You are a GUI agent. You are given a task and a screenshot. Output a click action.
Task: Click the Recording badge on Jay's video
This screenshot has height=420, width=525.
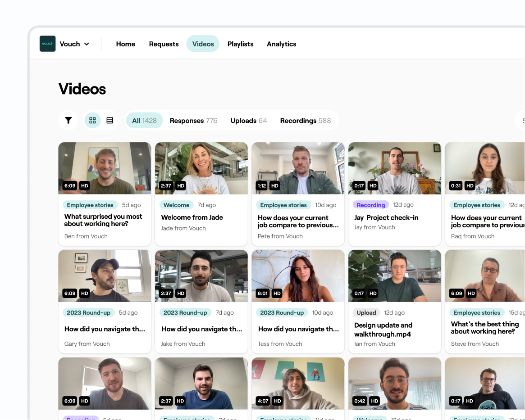coord(370,204)
